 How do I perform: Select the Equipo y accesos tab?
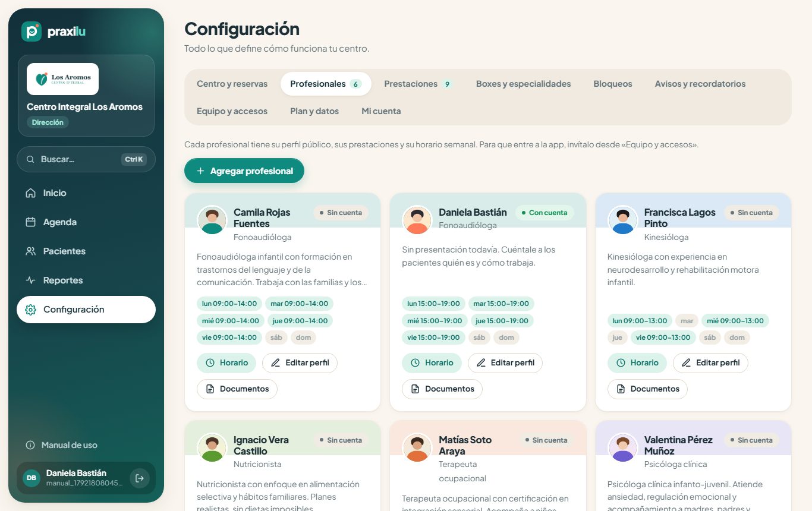(x=232, y=111)
